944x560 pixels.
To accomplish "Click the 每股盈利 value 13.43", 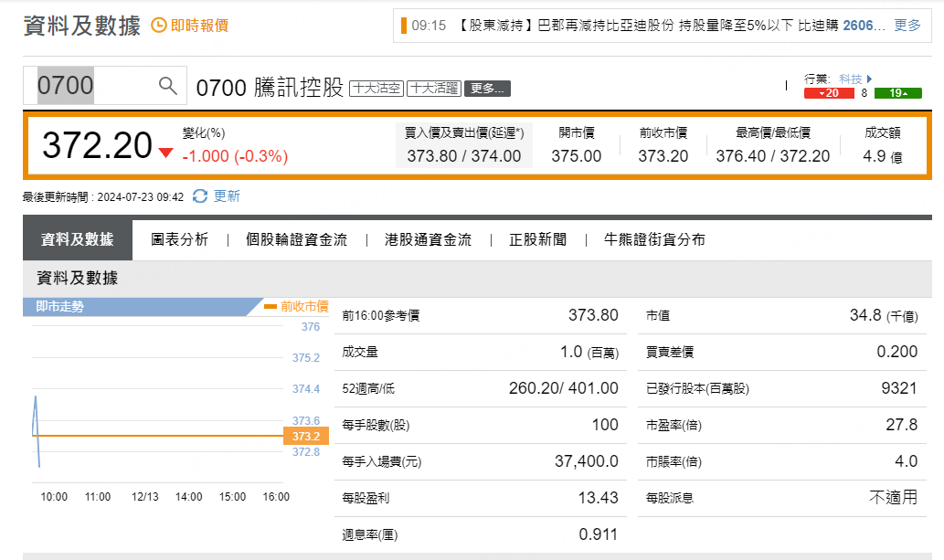I will click(598, 498).
